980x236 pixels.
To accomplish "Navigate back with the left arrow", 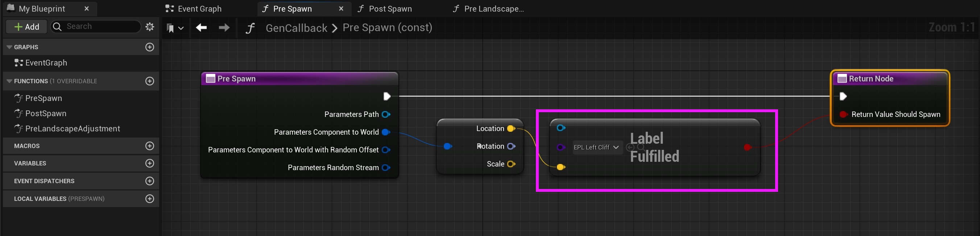I will (x=201, y=28).
